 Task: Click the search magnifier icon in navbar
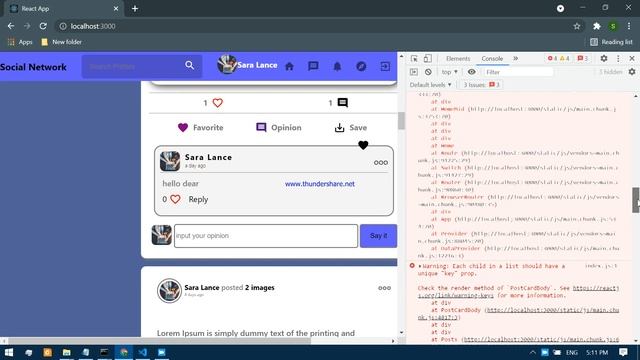click(189, 65)
